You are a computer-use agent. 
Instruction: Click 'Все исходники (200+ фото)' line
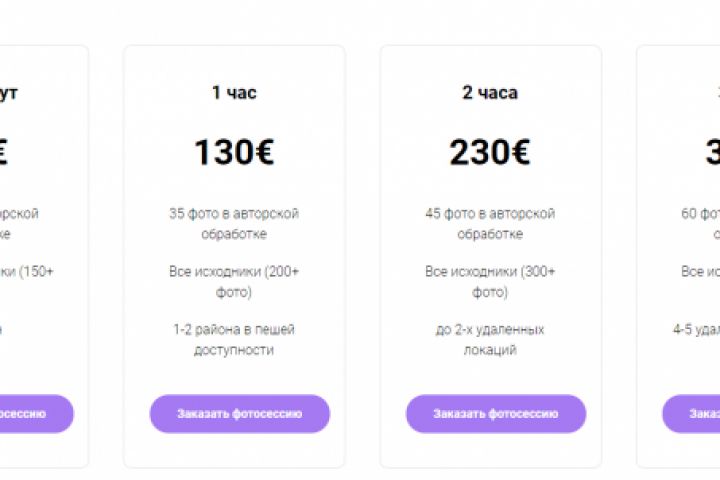234,281
